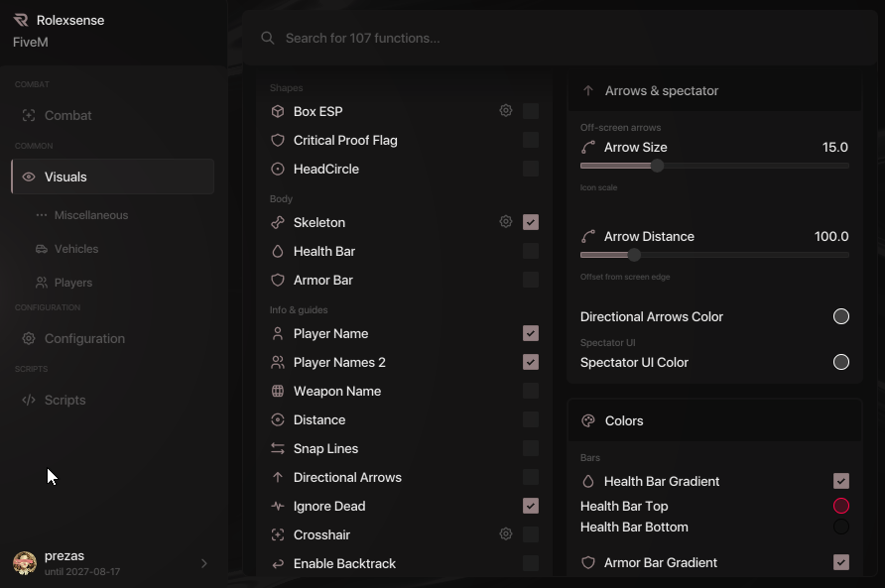Screen dimensions: 885x588
Task: Uncheck Player Names 2
Action: pyautogui.click(x=531, y=362)
